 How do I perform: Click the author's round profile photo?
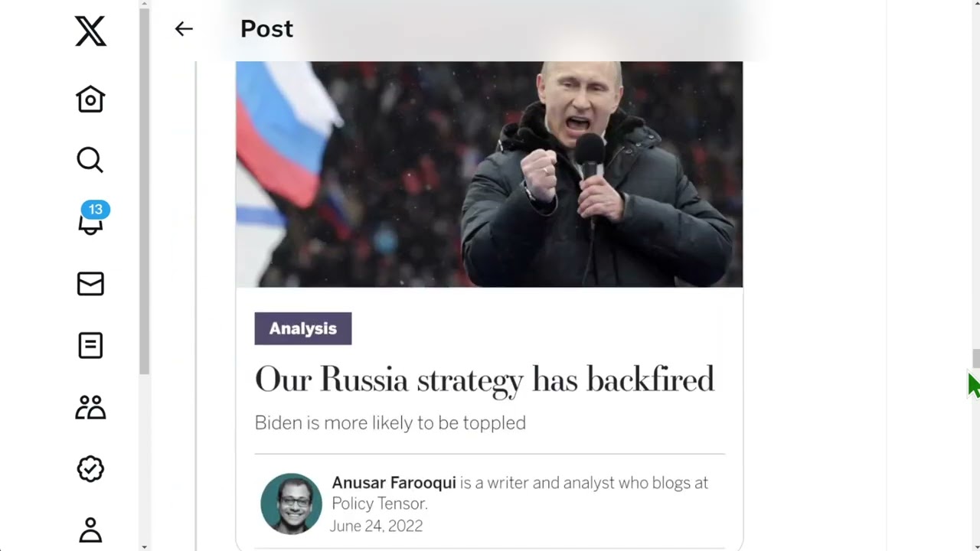pyautogui.click(x=291, y=504)
